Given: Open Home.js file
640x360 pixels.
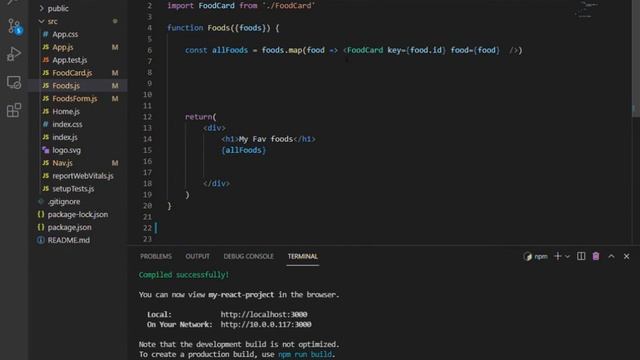Looking at the screenshot, I should (x=66, y=111).
